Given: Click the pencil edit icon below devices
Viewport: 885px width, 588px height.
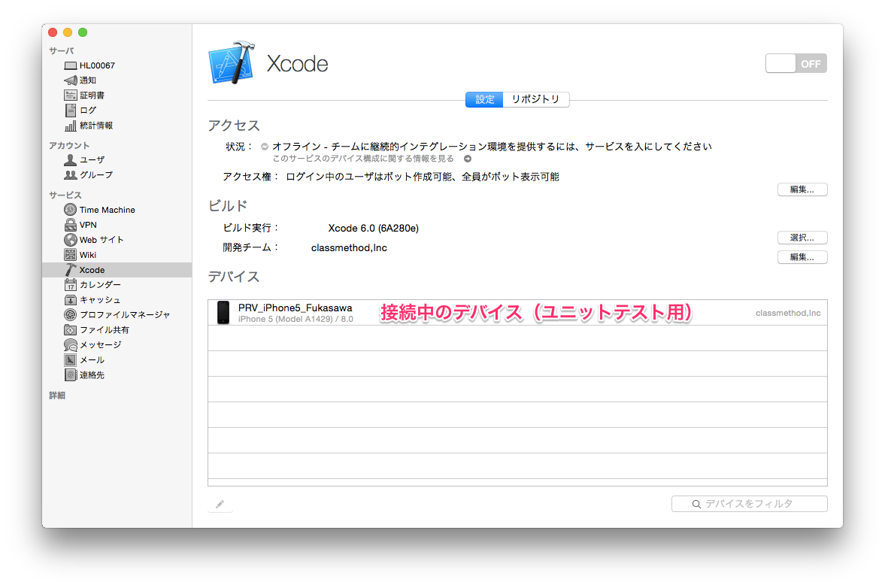Looking at the screenshot, I should (x=220, y=505).
